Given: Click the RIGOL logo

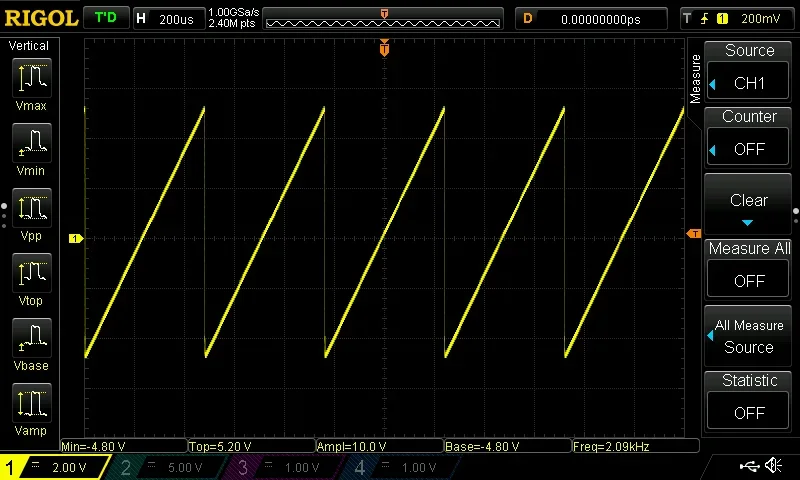Looking at the screenshot, I should [41, 18].
